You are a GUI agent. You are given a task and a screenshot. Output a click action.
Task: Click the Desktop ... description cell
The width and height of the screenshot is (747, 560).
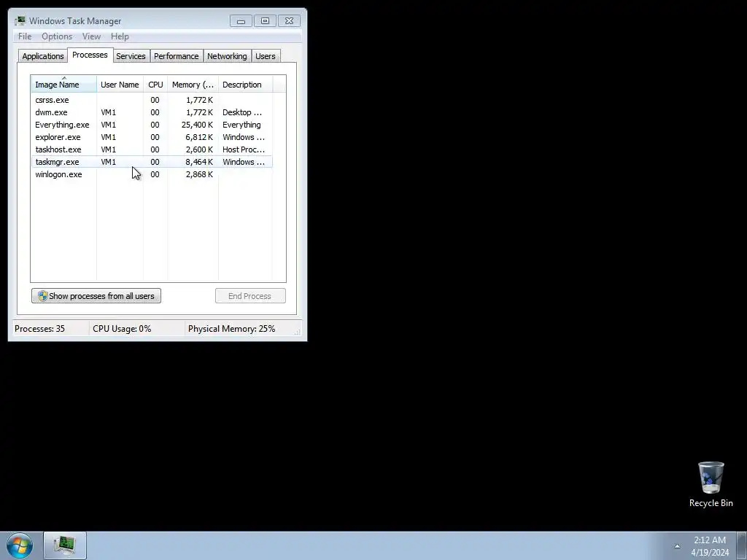click(x=242, y=112)
